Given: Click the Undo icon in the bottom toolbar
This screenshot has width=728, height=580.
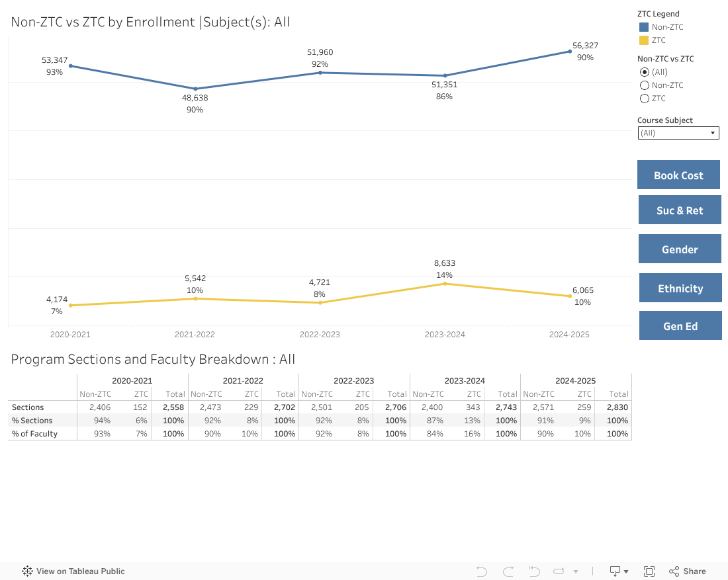Looking at the screenshot, I should point(481,571).
